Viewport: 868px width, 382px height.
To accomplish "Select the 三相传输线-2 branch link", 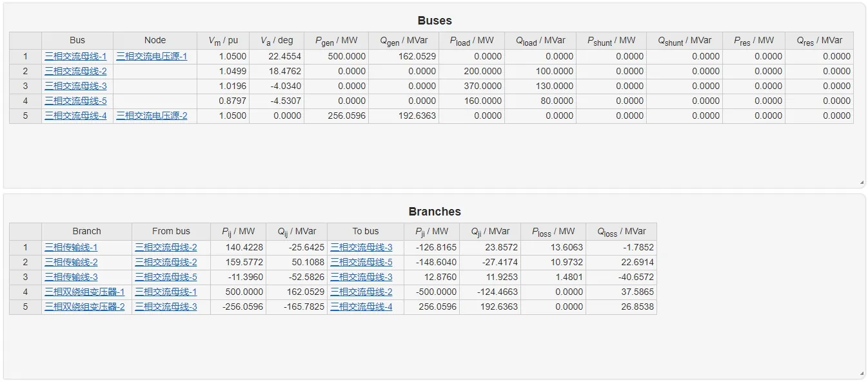I will (71, 262).
